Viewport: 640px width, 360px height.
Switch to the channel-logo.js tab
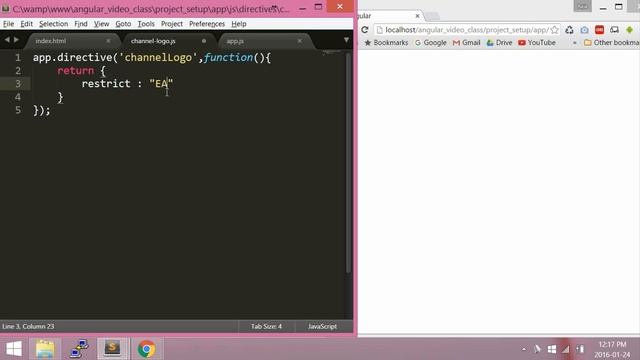(x=153, y=41)
